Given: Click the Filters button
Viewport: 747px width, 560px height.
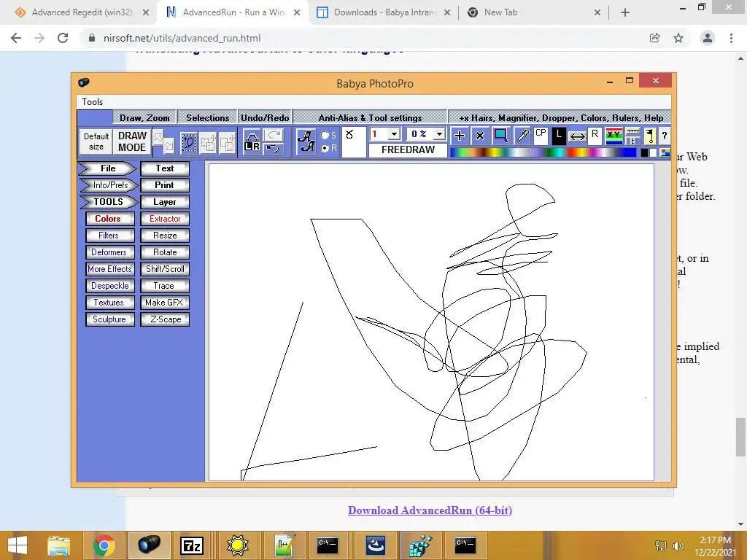Looking at the screenshot, I should coord(109,236).
